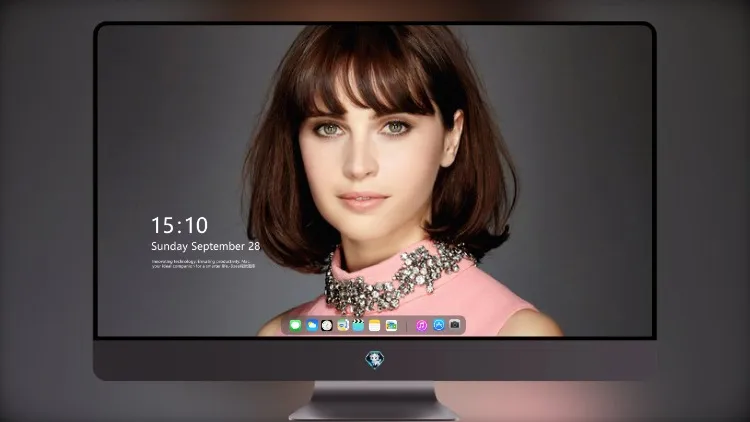Click the 15:10 clock display
This screenshot has width=750, height=422.
click(x=179, y=225)
